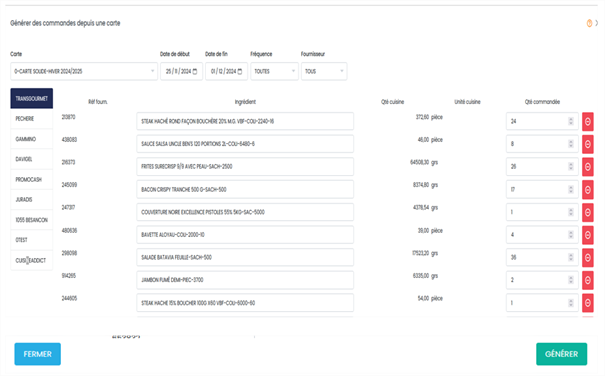The image size is (605, 376).
Task: Edit ordered quantity 24 for STEAK HACHÉ ROND
Action: (542, 121)
